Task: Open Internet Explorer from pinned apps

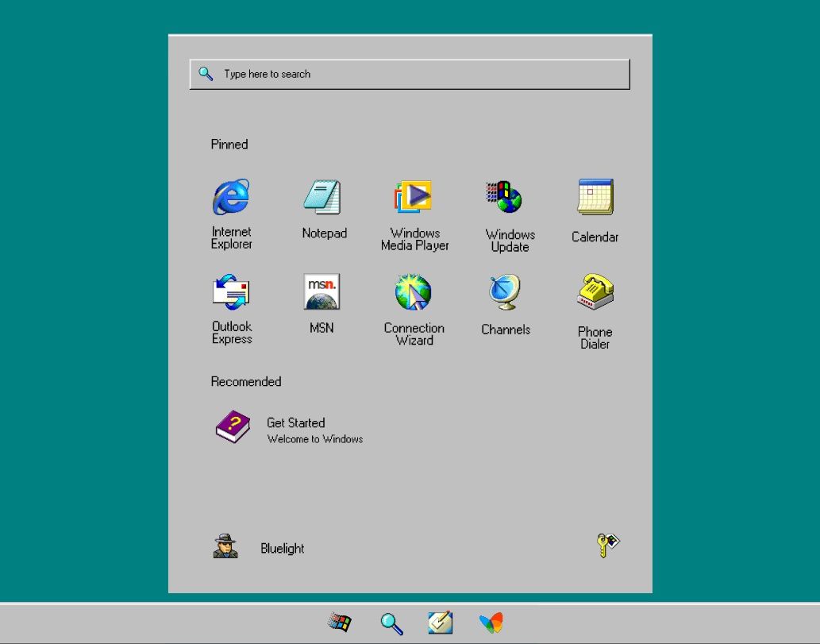Action: point(231,197)
